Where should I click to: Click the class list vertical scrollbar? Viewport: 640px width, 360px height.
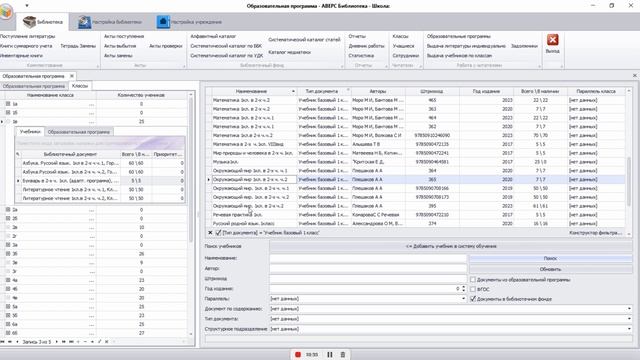tap(191, 169)
